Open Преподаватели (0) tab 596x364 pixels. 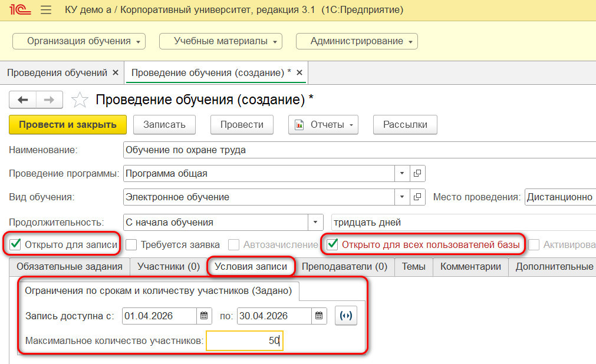344,267
